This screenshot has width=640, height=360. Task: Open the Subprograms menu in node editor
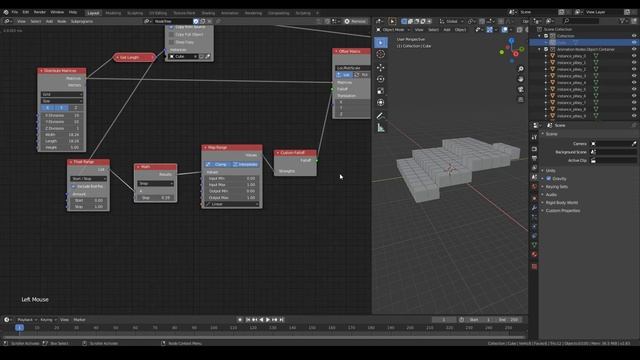(x=82, y=21)
